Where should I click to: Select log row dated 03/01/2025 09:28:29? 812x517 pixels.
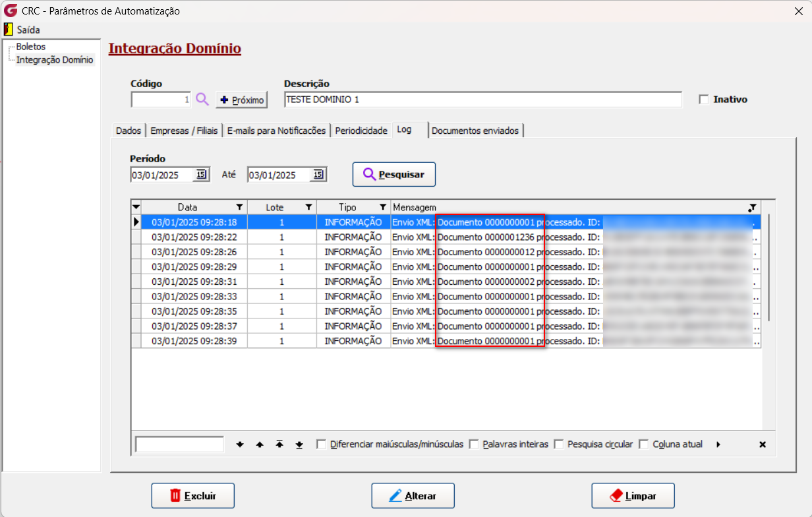tap(446, 266)
